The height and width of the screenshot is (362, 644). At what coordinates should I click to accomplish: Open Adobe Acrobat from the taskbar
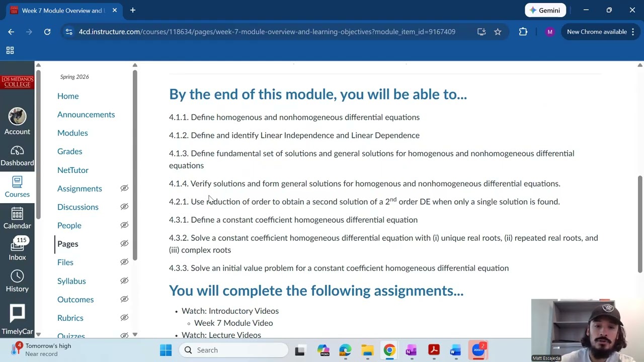pyautogui.click(x=434, y=350)
